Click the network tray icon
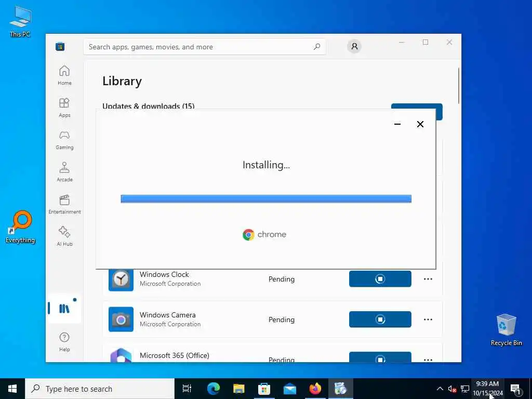 tap(465, 389)
